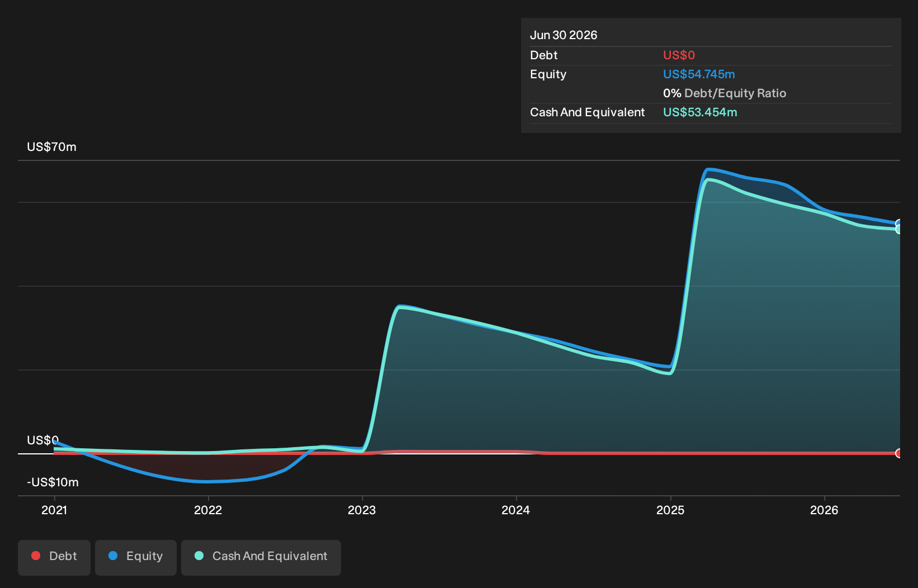Click the US$54.745m equity value
This screenshot has width=918, height=588.
coord(699,74)
